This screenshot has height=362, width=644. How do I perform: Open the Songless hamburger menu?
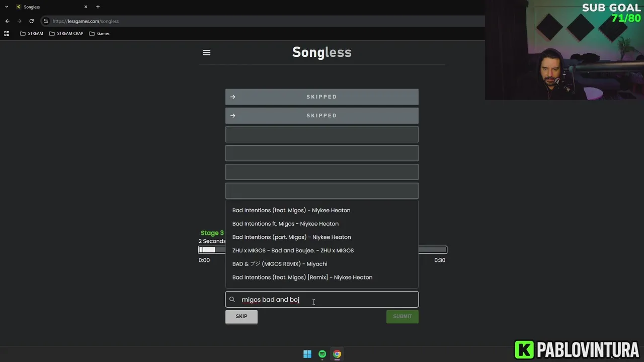206,53
